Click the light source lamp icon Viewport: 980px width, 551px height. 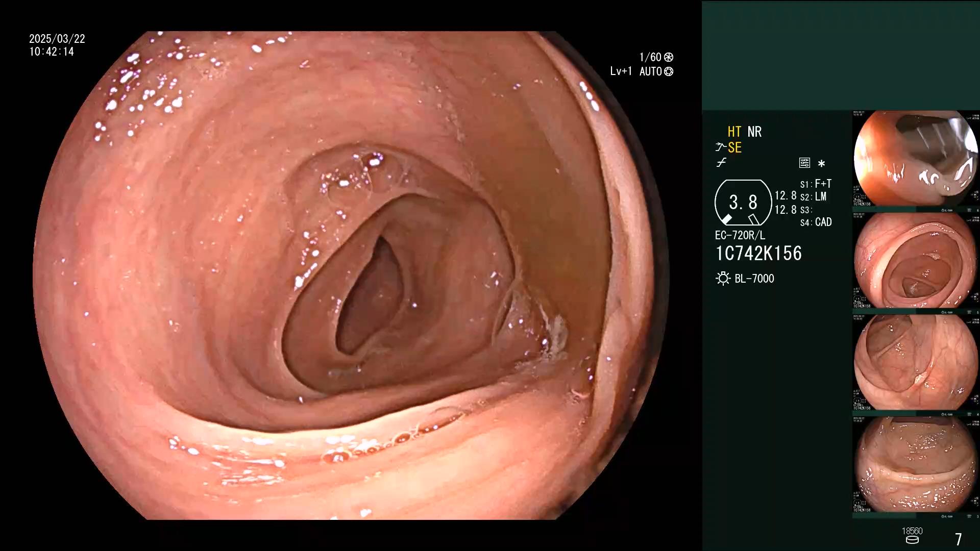[x=723, y=279]
